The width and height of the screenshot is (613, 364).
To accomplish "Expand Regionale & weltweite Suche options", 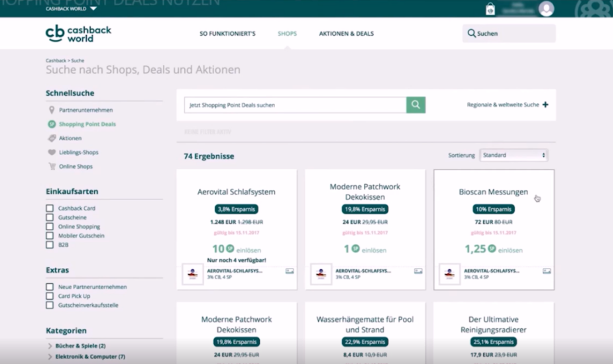I will tap(508, 105).
